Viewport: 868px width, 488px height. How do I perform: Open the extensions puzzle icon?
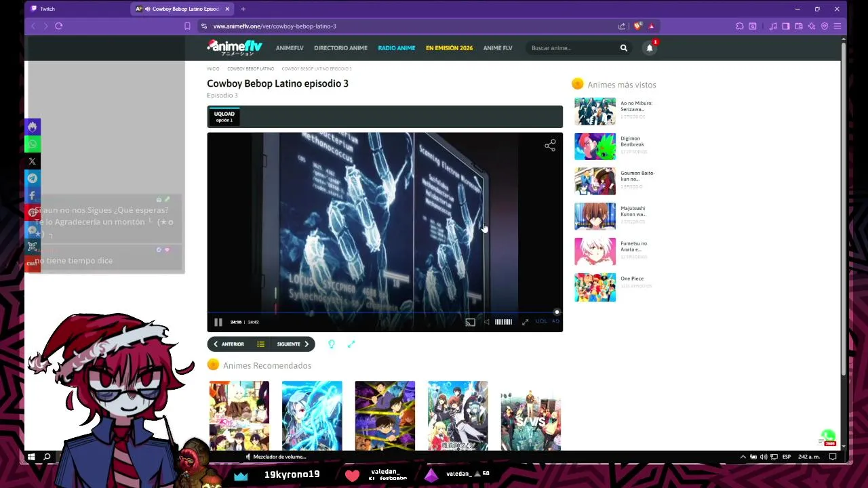point(740,26)
